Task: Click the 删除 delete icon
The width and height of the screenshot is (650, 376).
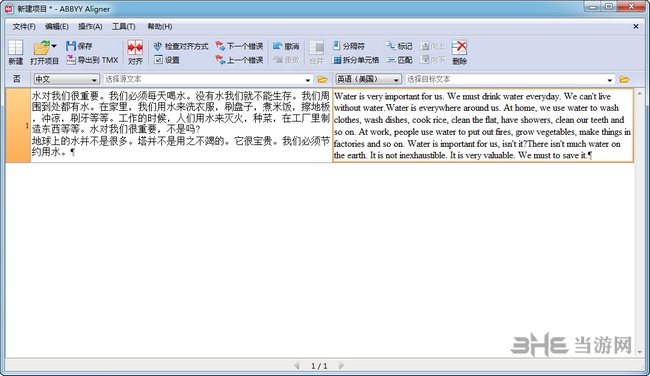Action: 459,48
